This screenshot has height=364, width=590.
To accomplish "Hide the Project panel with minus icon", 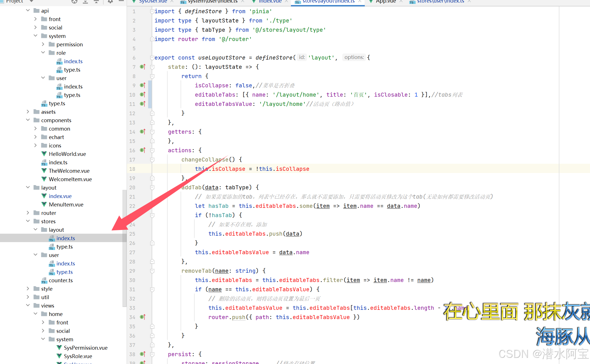I will tap(121, 1).
